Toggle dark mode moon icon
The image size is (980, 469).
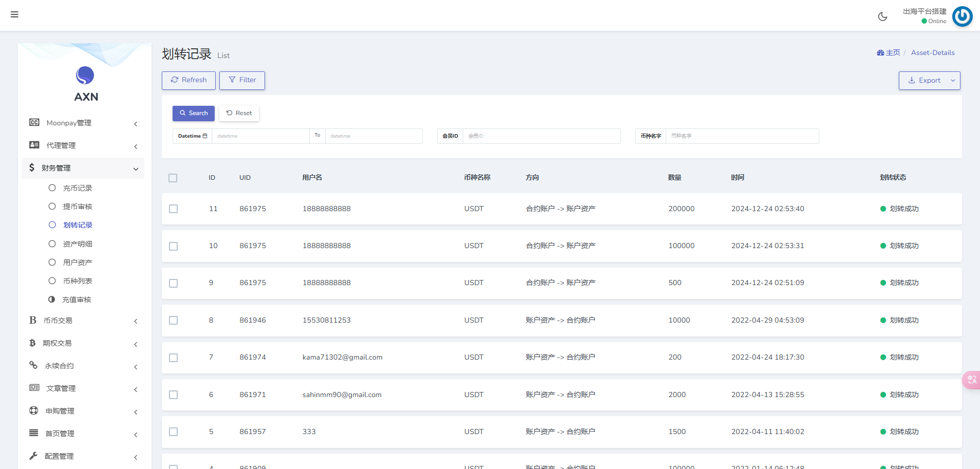[x=882, y=16]
